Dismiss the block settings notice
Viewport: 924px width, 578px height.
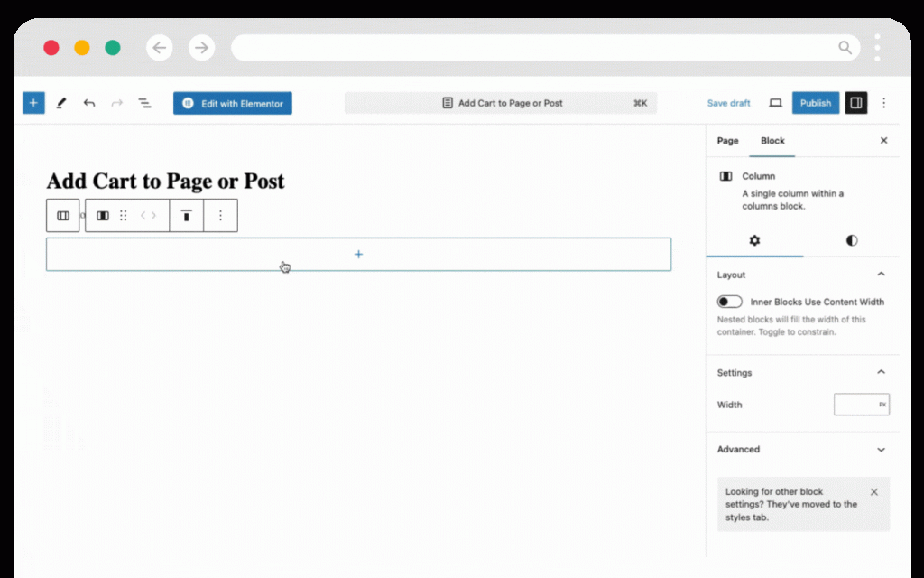coord(873,492)
